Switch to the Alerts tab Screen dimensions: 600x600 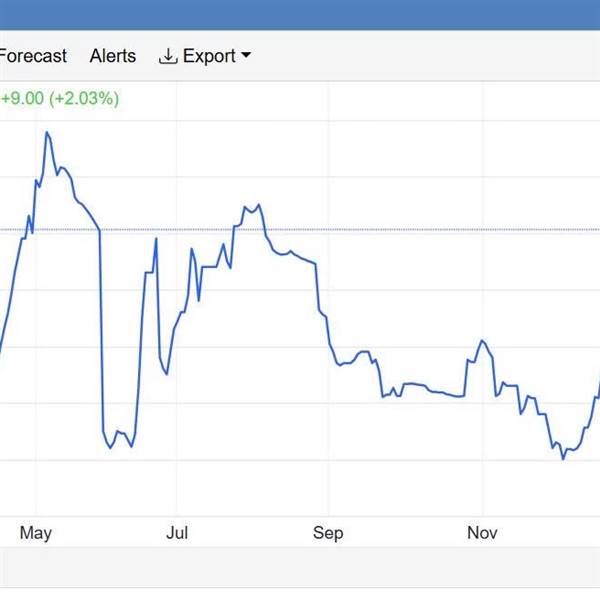(113, 56)
